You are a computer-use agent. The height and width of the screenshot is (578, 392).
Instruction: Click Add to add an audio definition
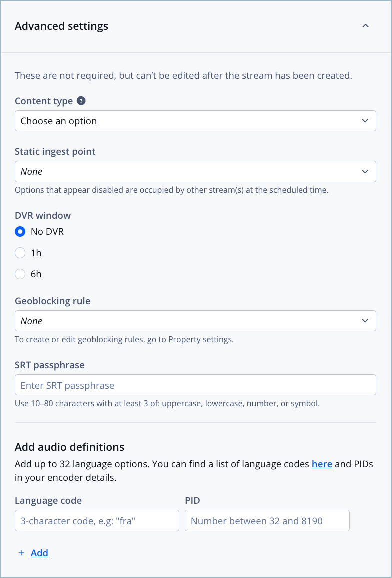pos(39,553)
